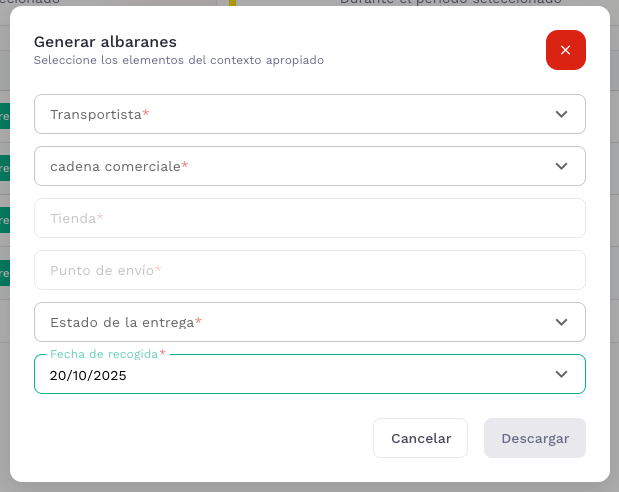Close the Generar albaranes dialog with red X
Screen dimensions: 619x492
565,50
